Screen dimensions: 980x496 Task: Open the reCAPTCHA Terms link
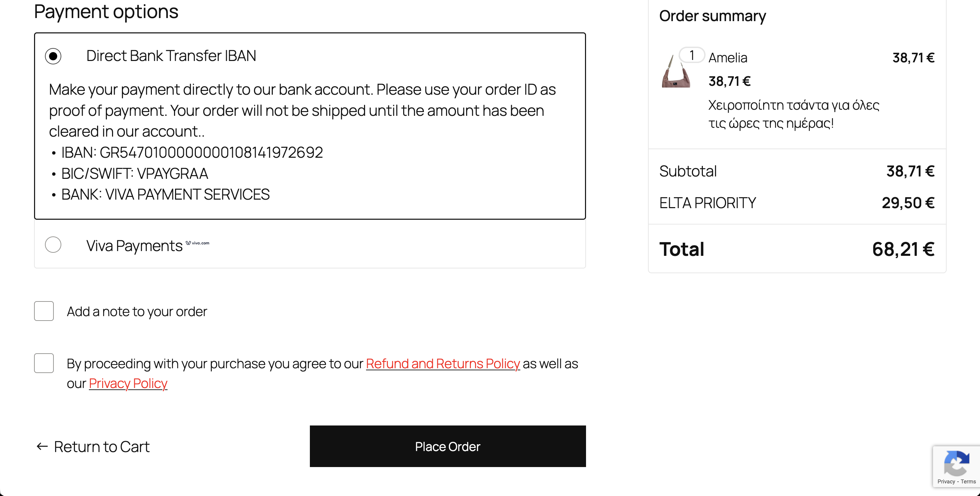click(968, 482)
